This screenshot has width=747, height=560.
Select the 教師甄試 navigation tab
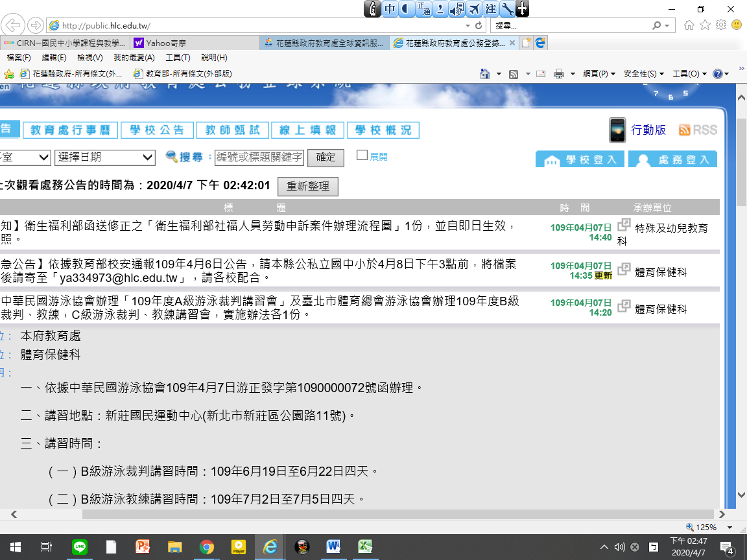point(232,130)
